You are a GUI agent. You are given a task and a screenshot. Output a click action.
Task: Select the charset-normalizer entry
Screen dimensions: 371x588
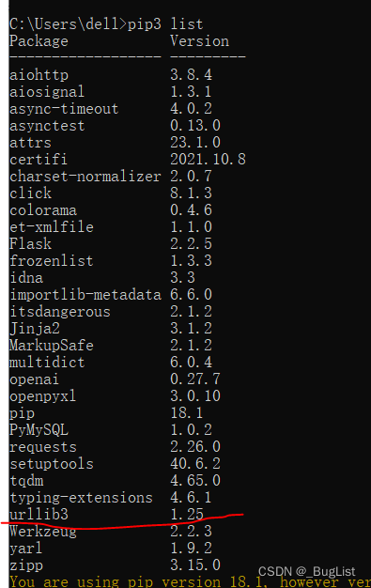[85, 177]
